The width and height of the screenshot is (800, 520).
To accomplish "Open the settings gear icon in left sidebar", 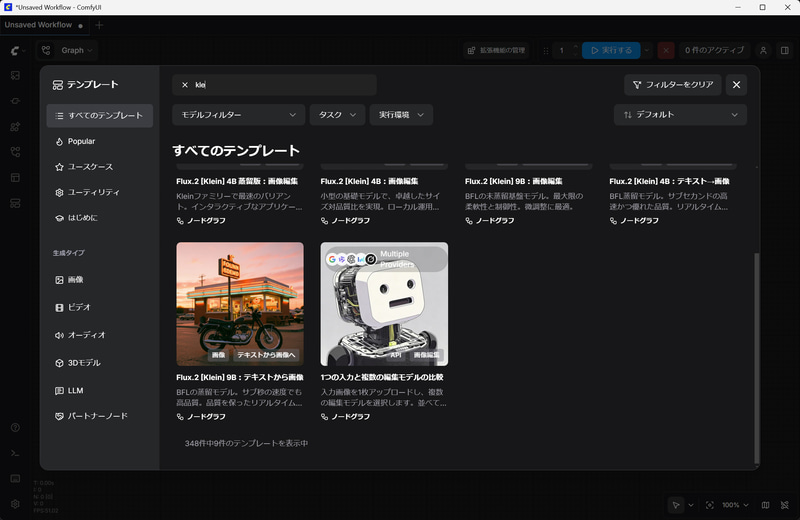I will (15, 504).
